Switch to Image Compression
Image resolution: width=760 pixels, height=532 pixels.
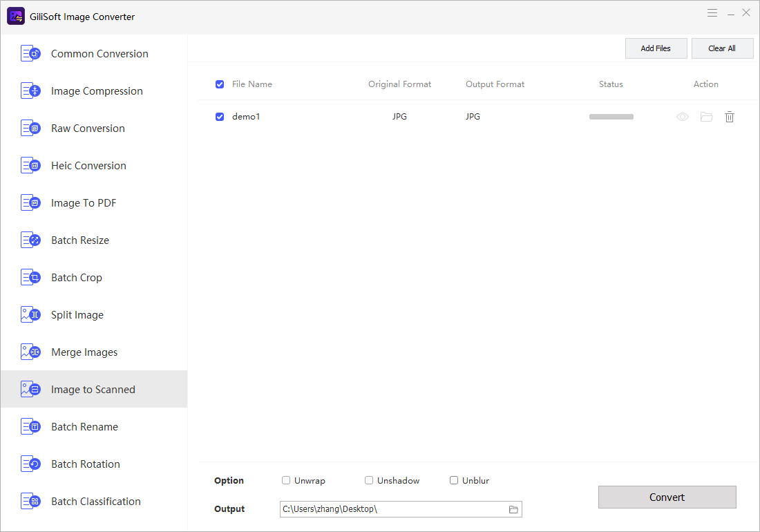point(97,91)
